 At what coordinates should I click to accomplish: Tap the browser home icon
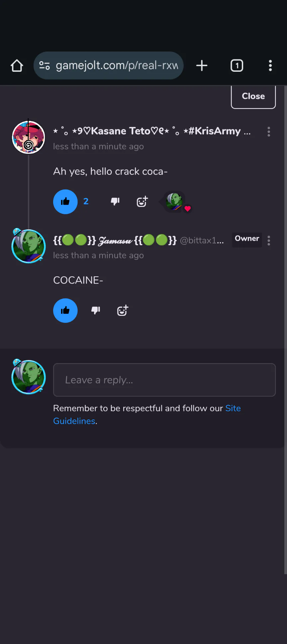click(x=17, y=66)
